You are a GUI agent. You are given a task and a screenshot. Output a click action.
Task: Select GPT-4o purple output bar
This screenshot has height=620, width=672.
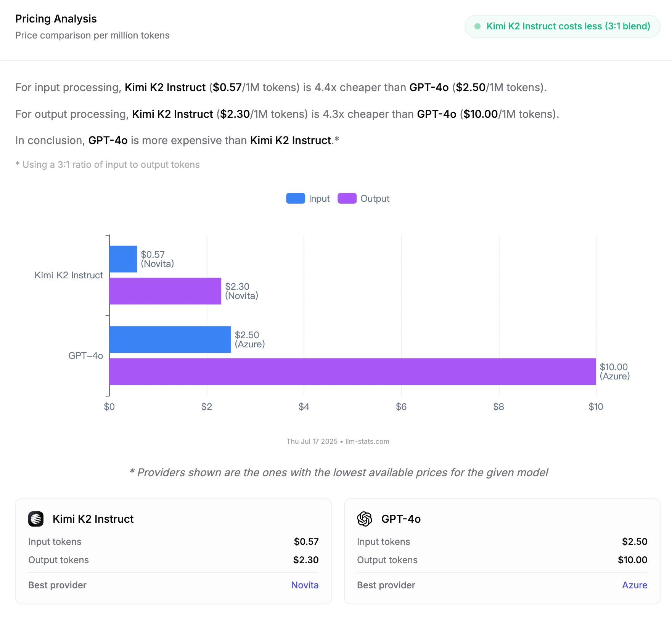tap(353, 371)
